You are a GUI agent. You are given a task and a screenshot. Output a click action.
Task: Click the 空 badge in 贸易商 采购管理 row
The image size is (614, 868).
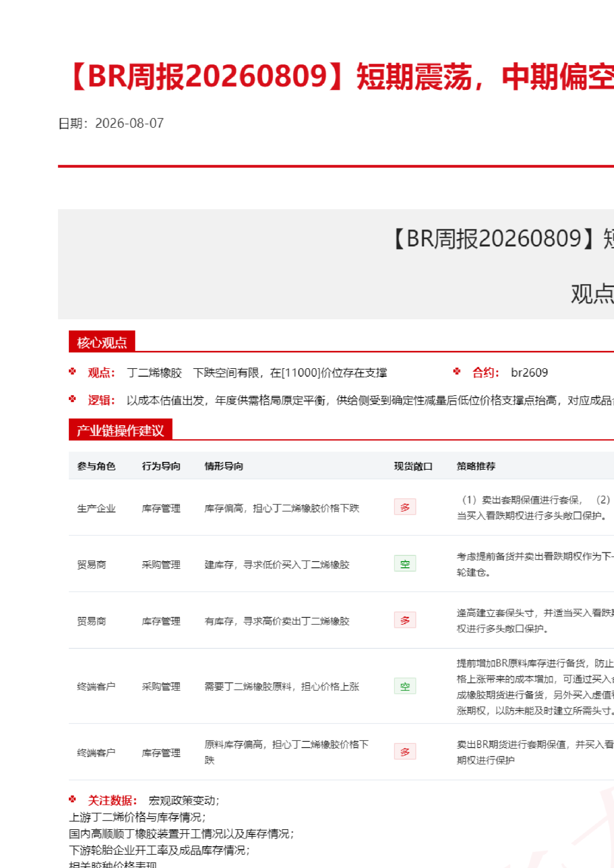tap(405, 564)
